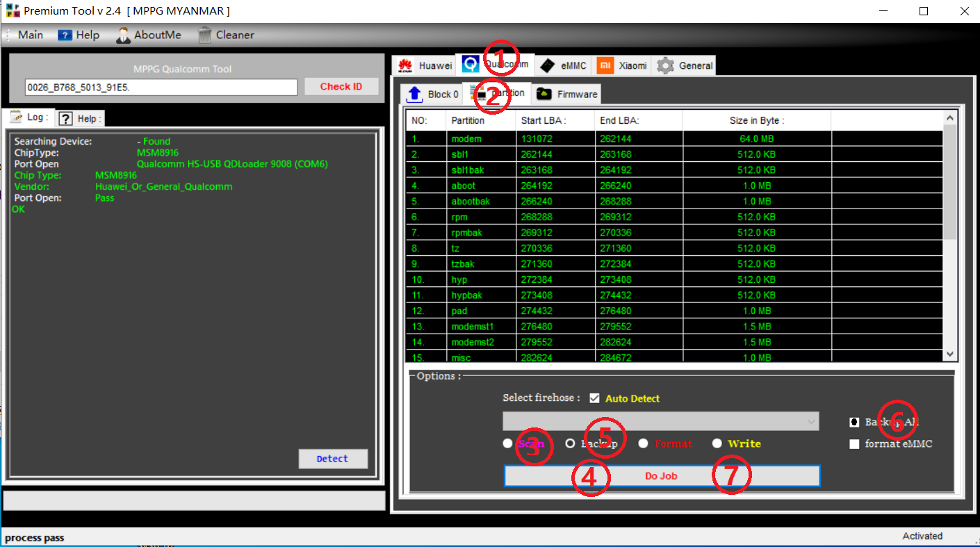Select the tz partition row

675,248
